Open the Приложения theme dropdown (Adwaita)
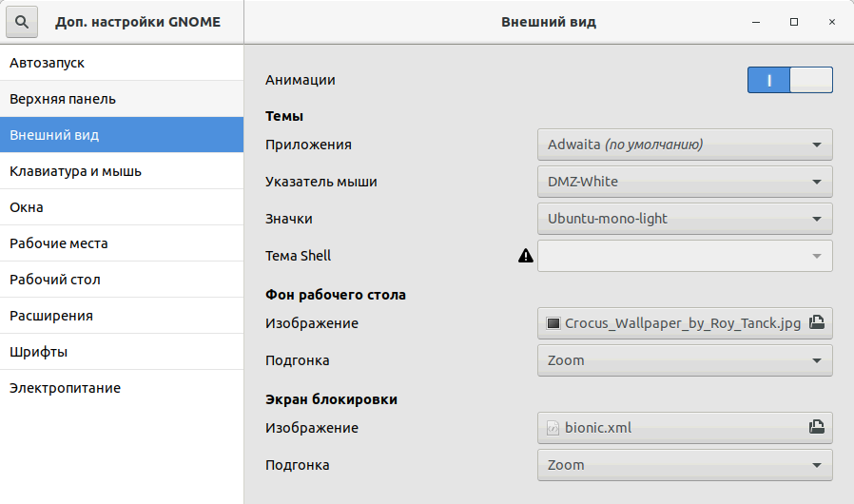The width and height of the screenshot is (854, 504). click(685, 145)
